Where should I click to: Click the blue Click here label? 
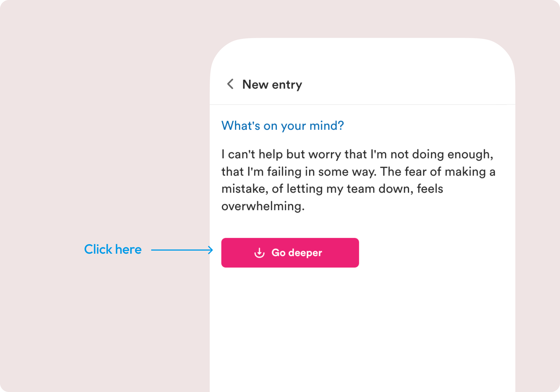(x=113, y=249)
